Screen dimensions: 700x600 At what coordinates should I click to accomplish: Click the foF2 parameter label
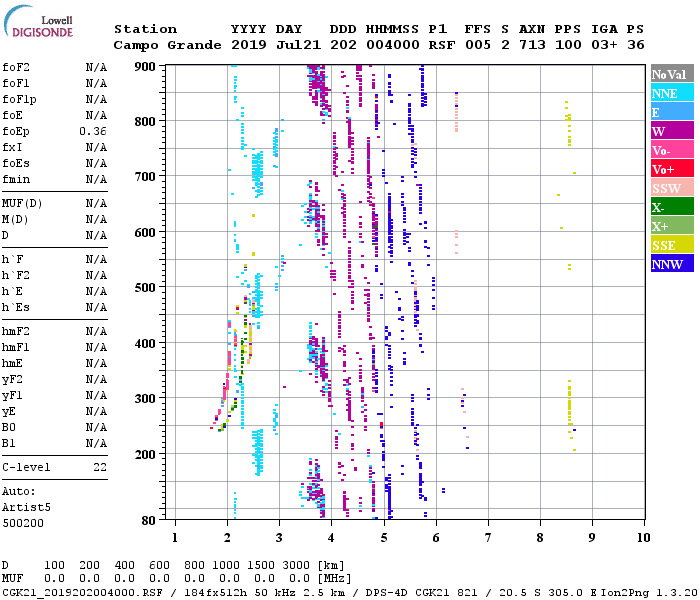tap(16, 67)
